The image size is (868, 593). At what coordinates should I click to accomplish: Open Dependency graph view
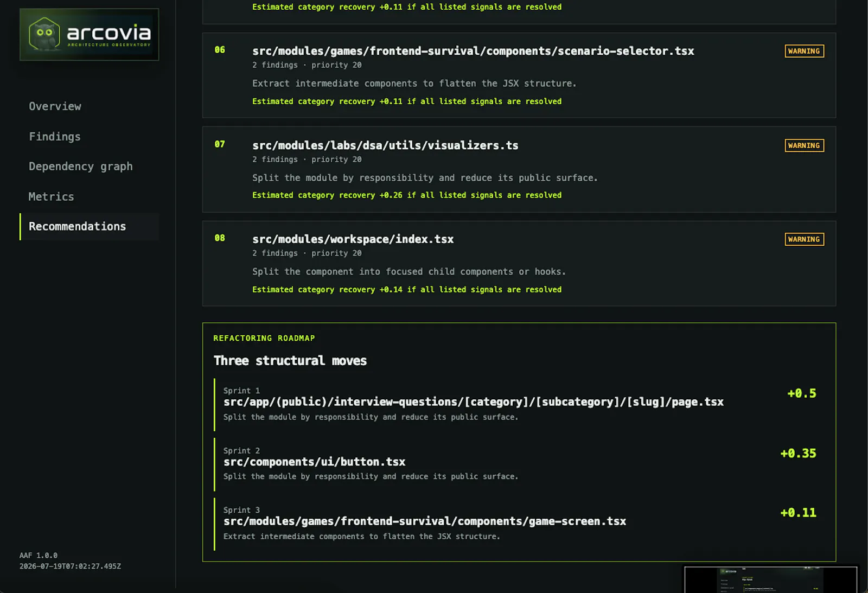(81, 167)
